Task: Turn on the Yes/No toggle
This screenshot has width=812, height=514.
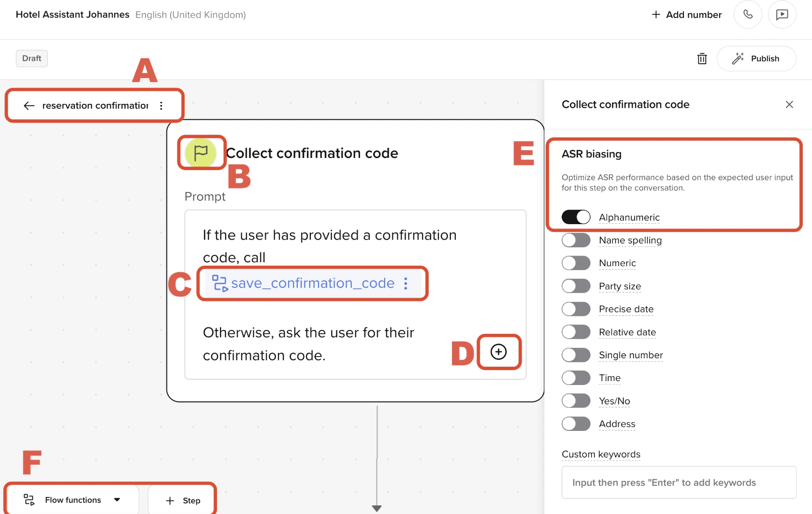Action: 576,400
